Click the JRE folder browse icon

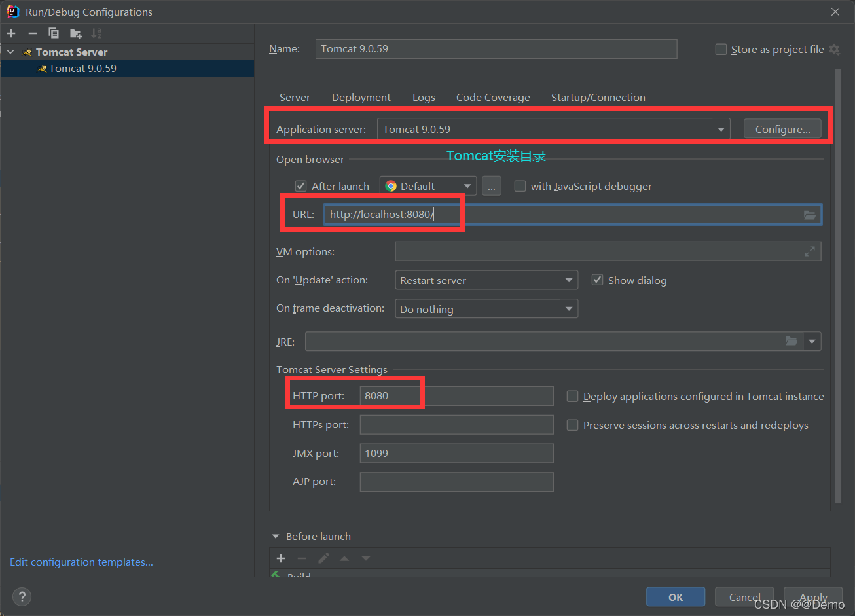point(791,341)
